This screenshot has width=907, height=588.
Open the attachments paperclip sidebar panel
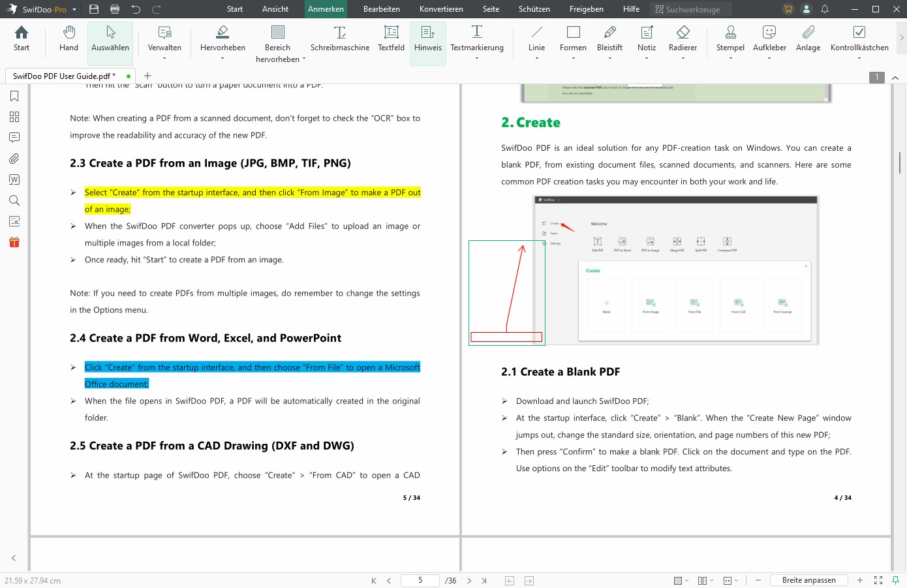(14, 159)
